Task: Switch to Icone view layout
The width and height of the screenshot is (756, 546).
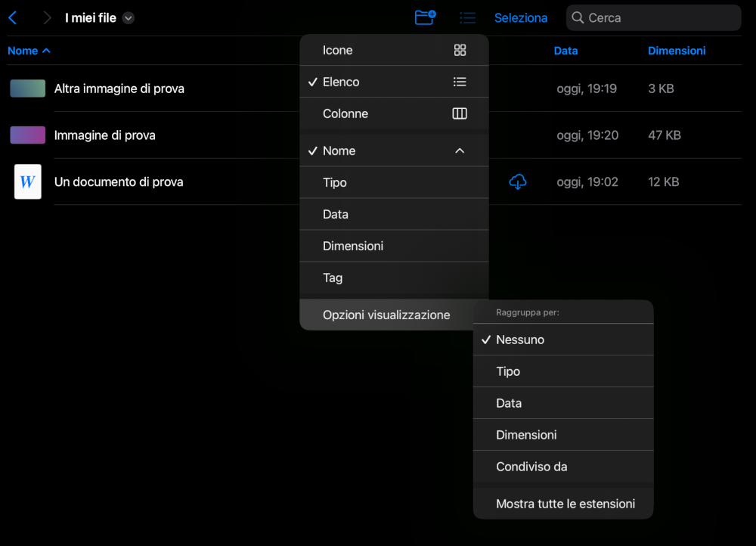Action: 393,50
